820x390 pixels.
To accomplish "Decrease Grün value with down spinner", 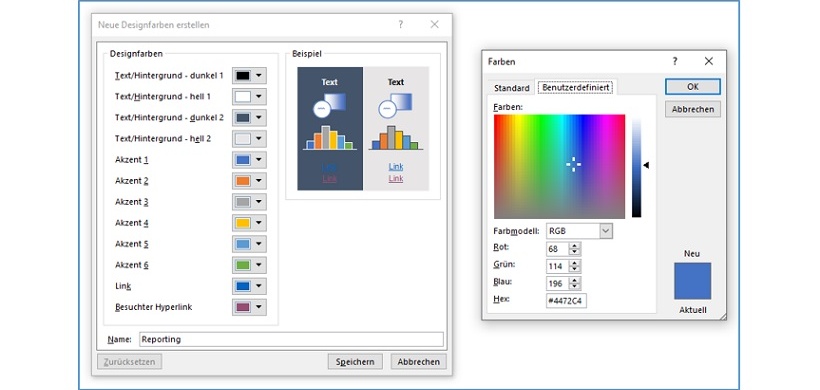I will coord(575,270).
